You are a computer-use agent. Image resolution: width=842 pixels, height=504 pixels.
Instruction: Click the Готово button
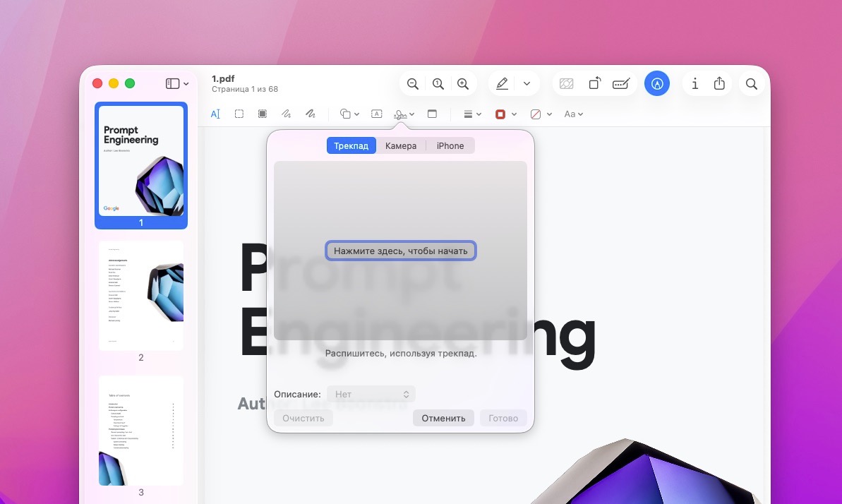point(503,418)
